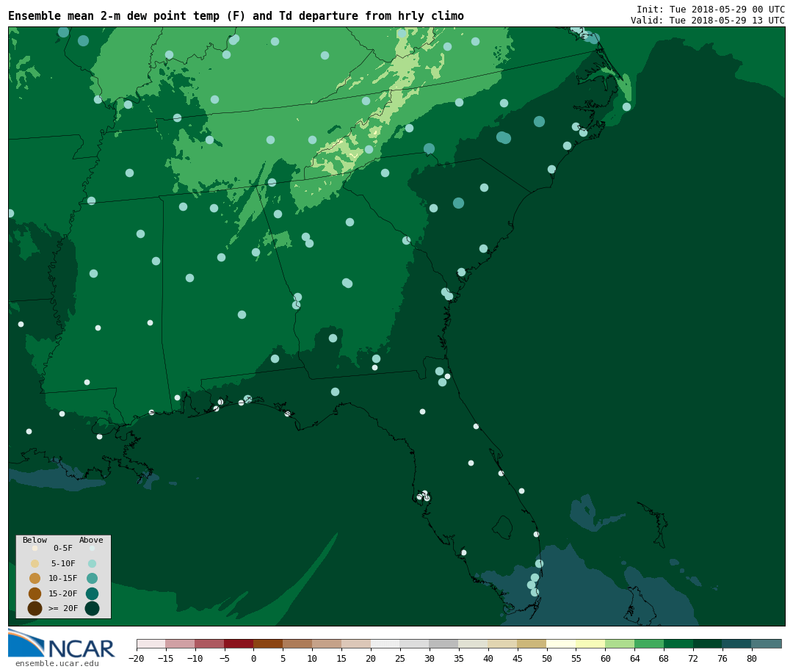793x672 pixels.
Task: Click the Above 15-20F legend circle
Action: (x=92, y=593)
